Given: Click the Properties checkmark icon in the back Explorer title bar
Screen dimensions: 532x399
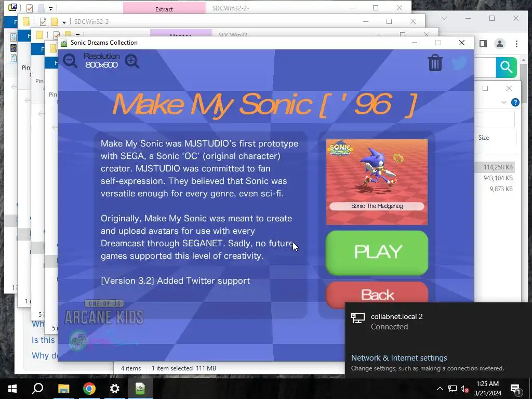Looking at the screenshot, I should [30, 7].
